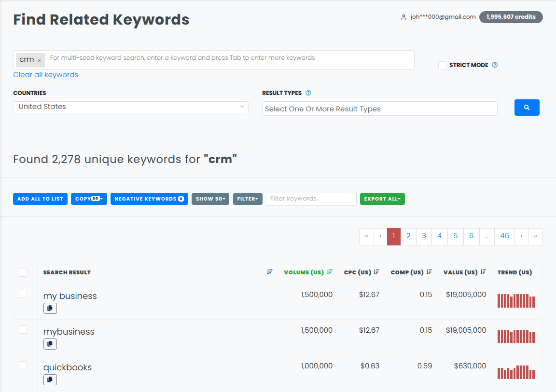Click the user account profile icon
The image size is (556, 392).
coord(403,17)
